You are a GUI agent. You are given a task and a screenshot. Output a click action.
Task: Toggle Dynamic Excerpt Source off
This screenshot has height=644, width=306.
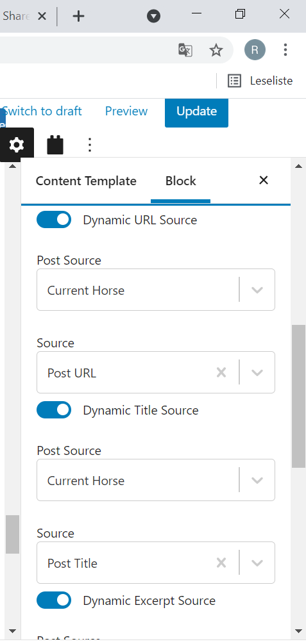[x=54, y=600]
